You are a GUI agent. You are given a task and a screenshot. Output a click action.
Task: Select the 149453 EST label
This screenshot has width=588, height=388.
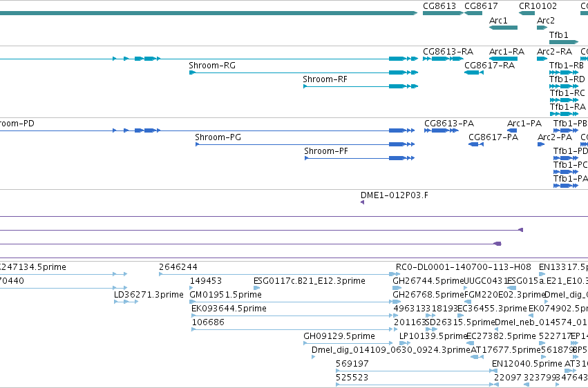[206, 280]
